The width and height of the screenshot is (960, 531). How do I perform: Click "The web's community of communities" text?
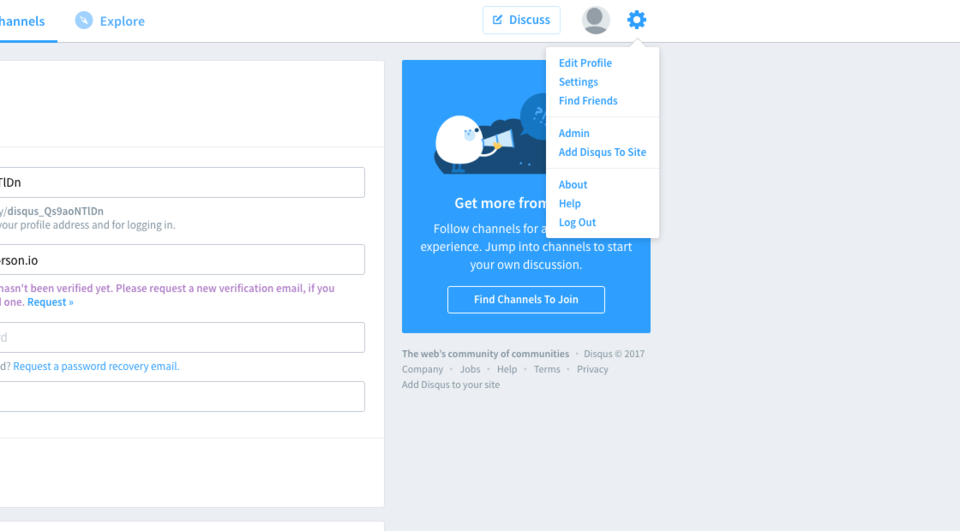click(486, 354)
